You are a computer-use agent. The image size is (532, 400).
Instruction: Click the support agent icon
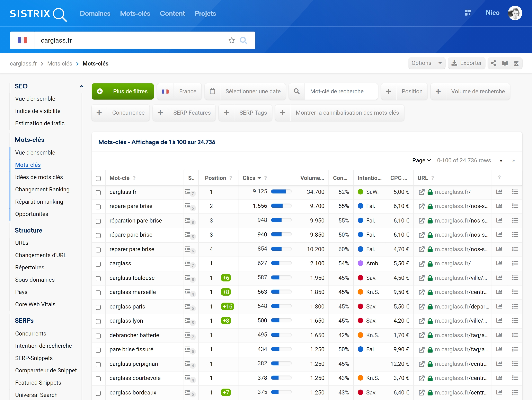click(x=516, y=63)
